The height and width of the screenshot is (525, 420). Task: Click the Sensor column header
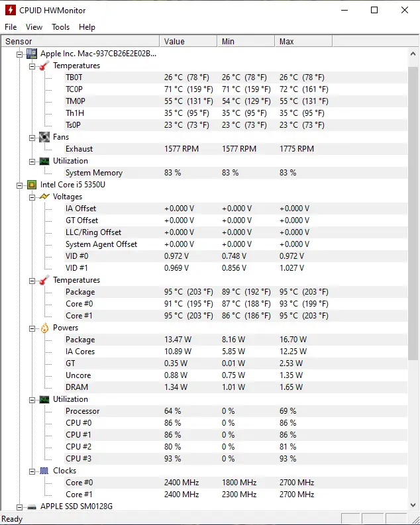coord(80,41)
